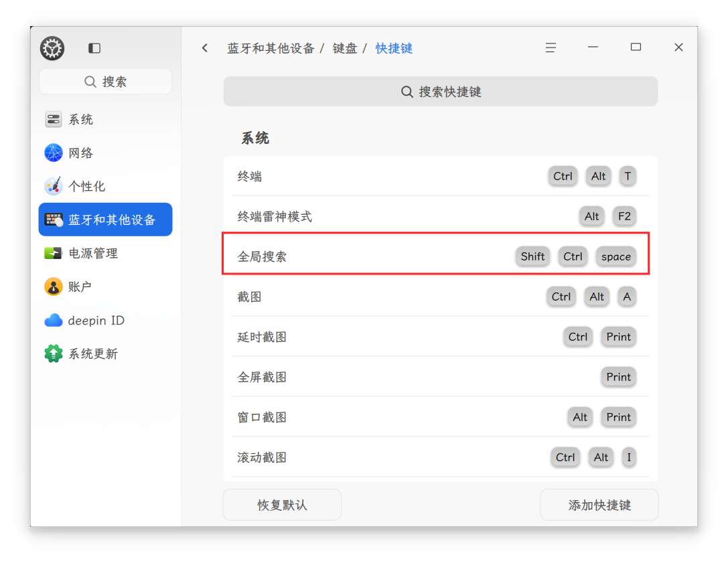The height and width of the screenshot is (561, 728).
Task: Select 系统更新 in the sidebar
Action: click(105, 353)
